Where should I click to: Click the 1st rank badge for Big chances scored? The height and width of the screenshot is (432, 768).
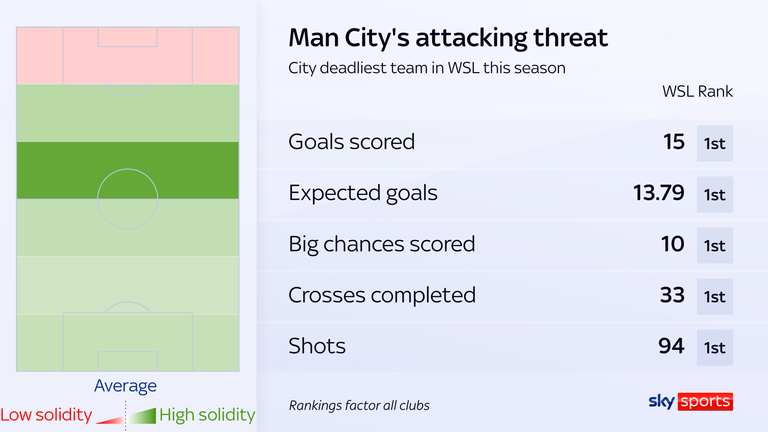click(714, 245)
